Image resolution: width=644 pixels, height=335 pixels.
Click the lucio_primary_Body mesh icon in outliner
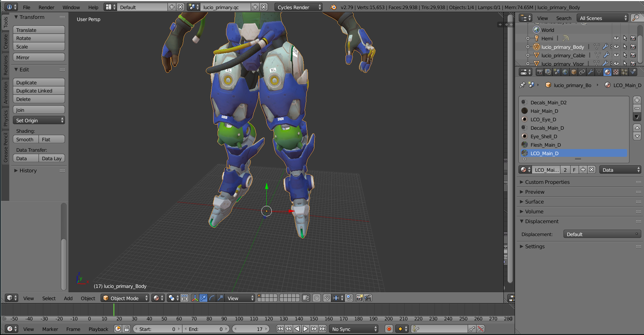(536, 47)
